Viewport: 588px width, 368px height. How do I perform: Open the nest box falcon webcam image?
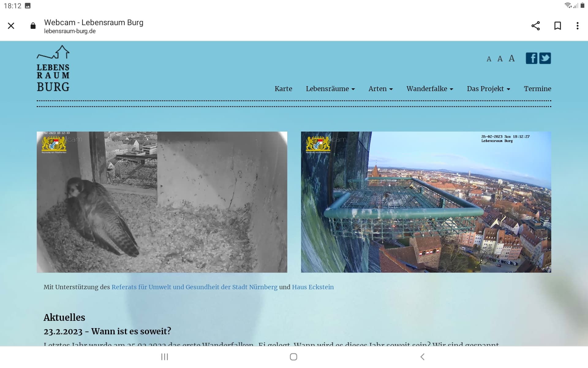[162, 202]
